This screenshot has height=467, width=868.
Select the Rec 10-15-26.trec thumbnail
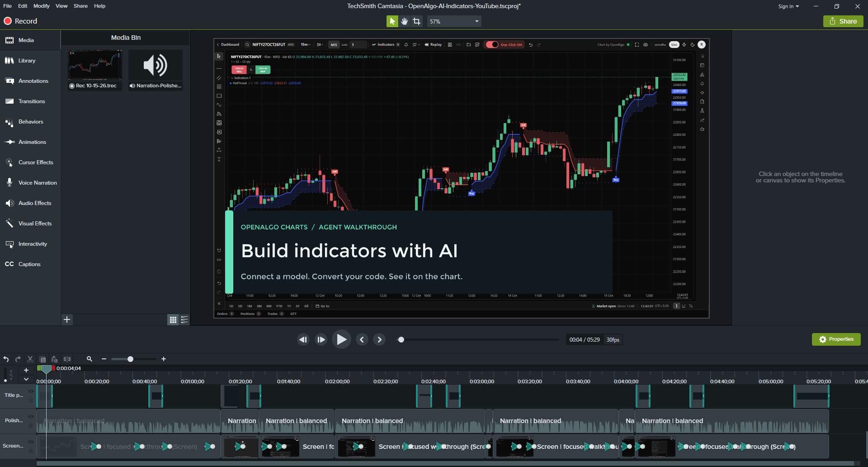pos(95,70)
